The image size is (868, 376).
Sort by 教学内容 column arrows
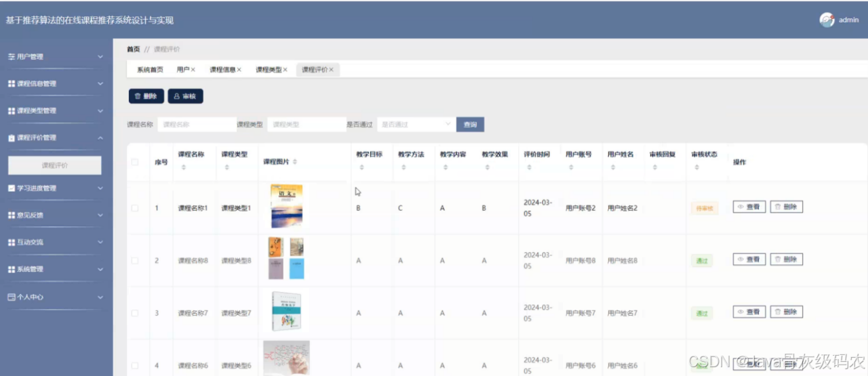coord(445,167)
